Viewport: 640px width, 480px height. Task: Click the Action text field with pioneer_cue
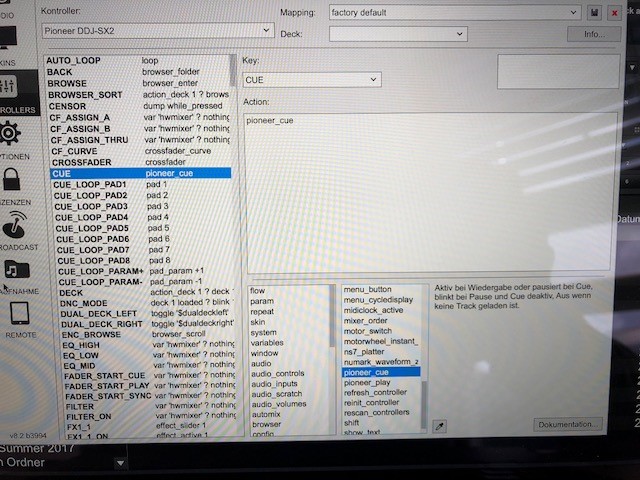(x=429, y=193)
